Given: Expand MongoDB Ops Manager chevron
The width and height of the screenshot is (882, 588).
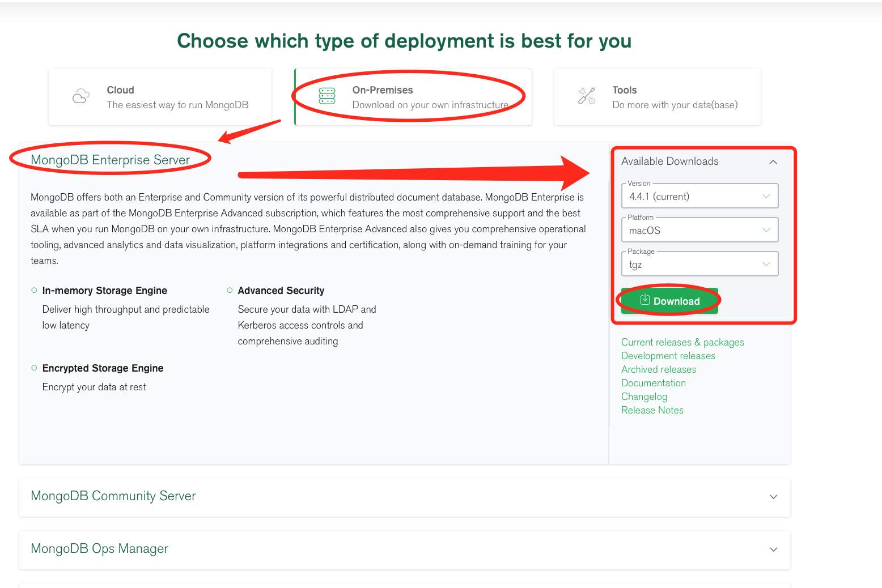Looking at the screenshot, I should tap(773, 549).
